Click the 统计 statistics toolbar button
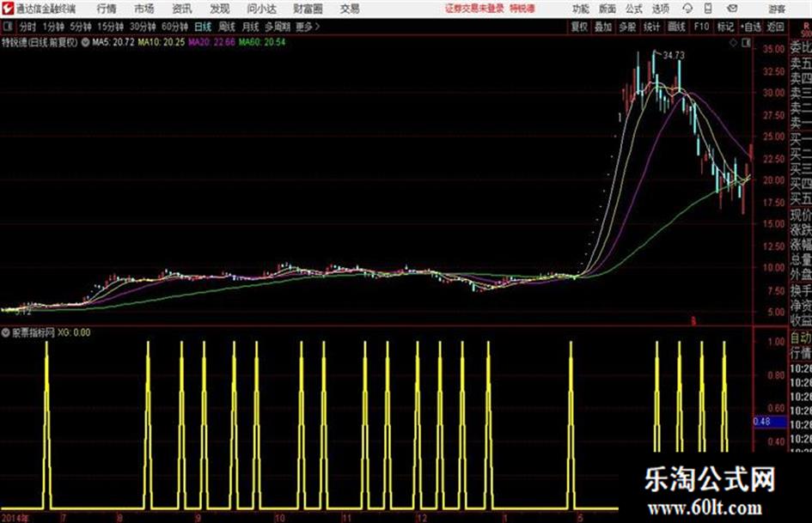 [651, 27]
